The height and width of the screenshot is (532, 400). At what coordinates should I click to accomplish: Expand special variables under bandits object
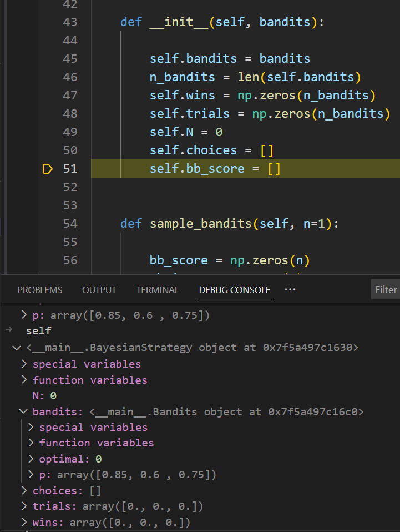pyautogui.click(x=31, y=427)
